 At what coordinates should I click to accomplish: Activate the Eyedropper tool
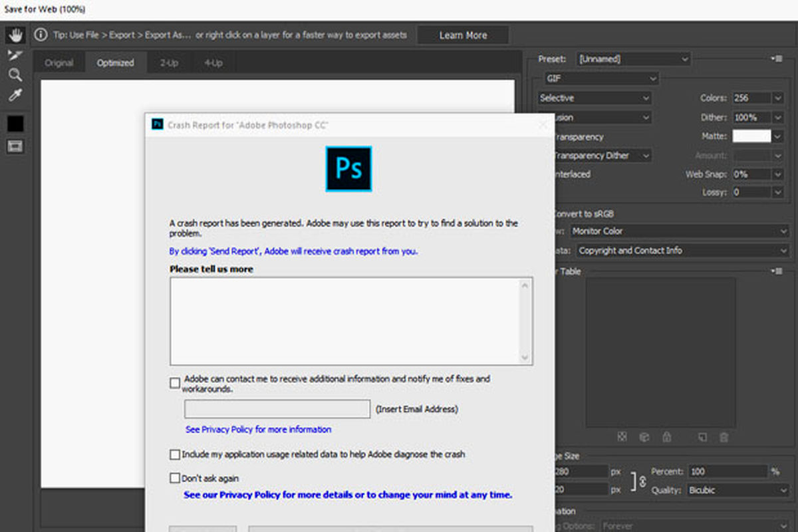(x=15, y=95)
